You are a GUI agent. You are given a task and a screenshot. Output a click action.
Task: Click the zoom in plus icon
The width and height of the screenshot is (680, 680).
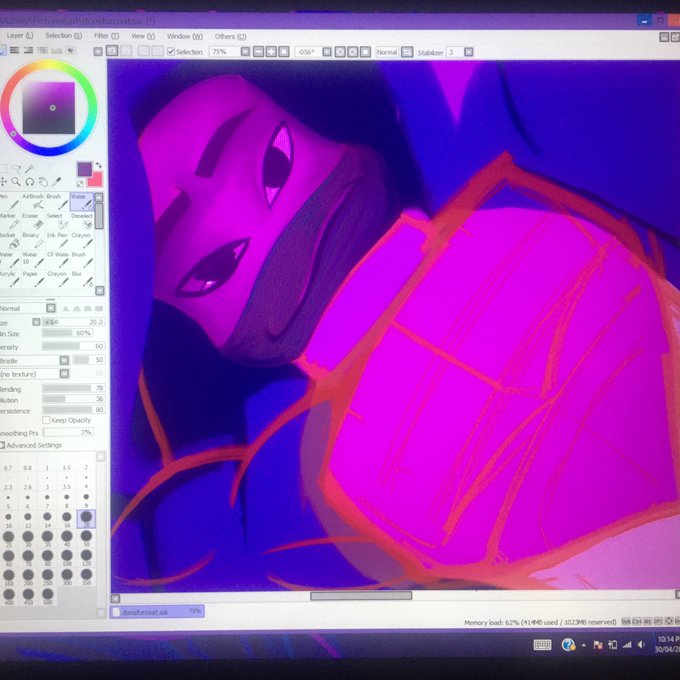pos(271,52)
